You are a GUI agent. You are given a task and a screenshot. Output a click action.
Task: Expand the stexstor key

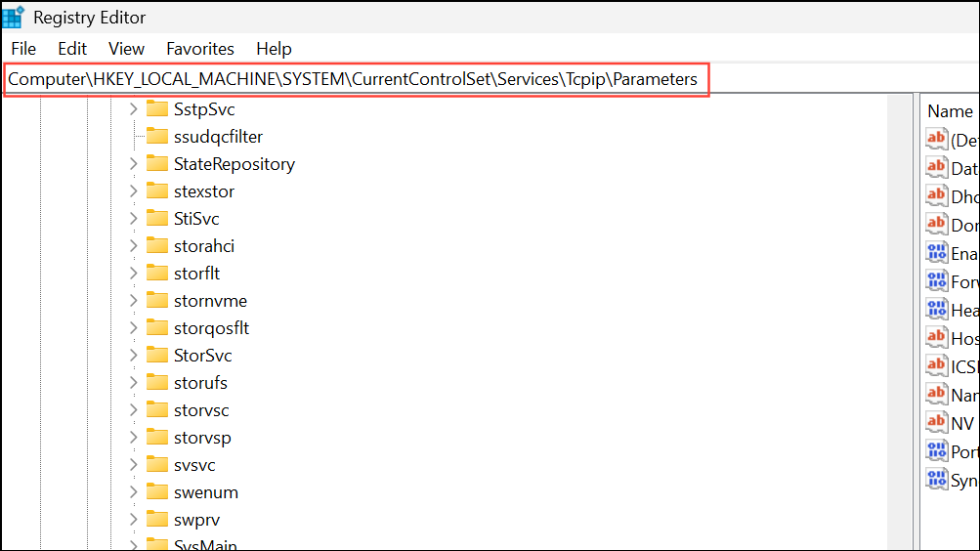tap(134, 191)
